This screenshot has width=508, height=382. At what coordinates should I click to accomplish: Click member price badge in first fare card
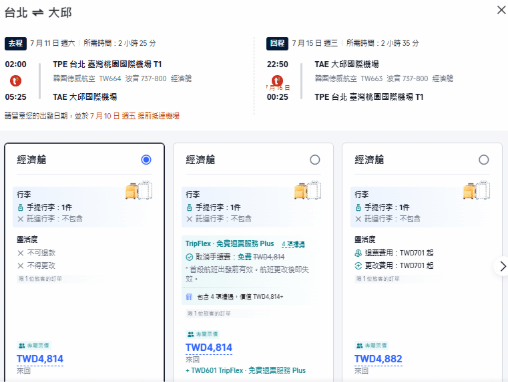34,345
